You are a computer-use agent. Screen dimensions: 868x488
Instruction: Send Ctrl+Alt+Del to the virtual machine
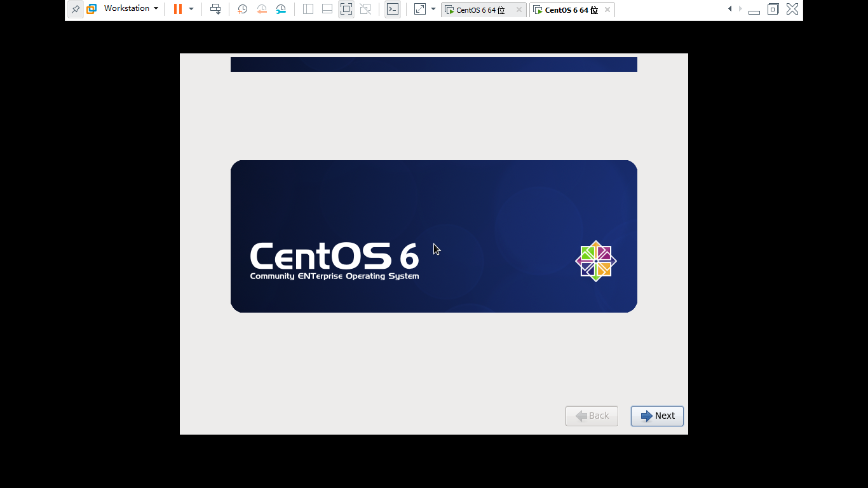click(215, 9)
